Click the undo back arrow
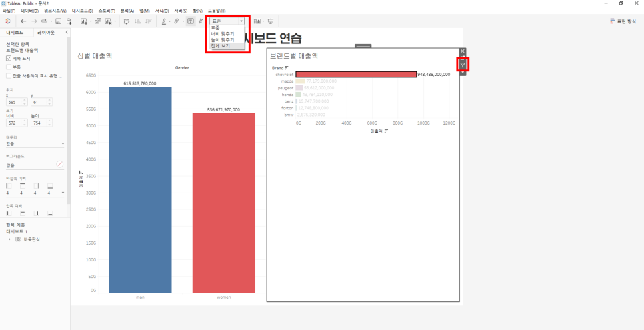This screenshot has width=644, height=330. (x=23, y=21)
